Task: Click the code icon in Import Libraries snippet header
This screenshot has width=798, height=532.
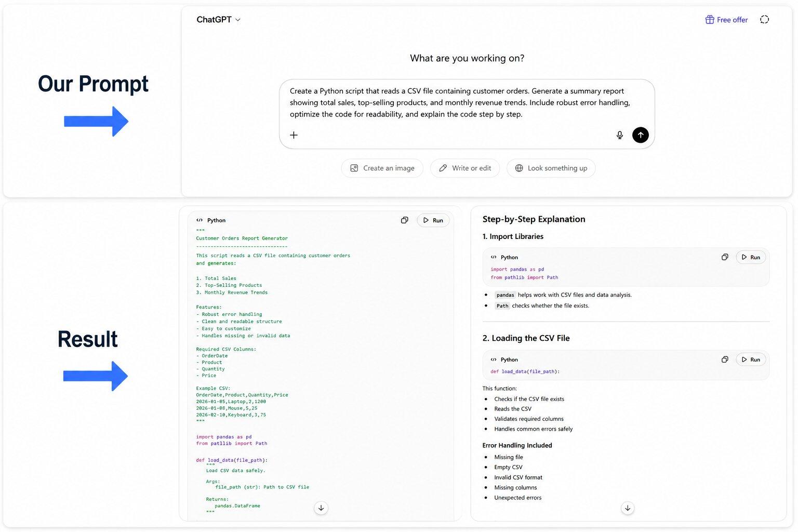Action: (x=494, y=257)
